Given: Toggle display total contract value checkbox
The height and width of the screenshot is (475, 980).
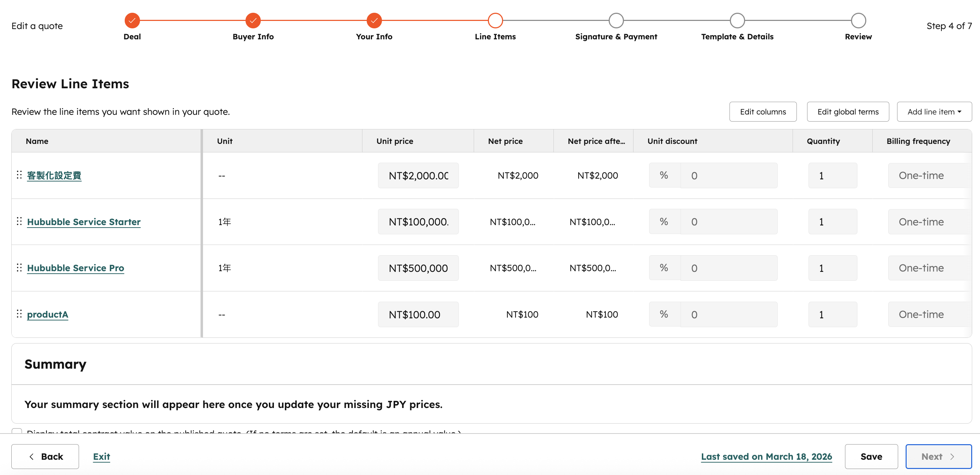Looking at the screenshot, I should [17, 431].
